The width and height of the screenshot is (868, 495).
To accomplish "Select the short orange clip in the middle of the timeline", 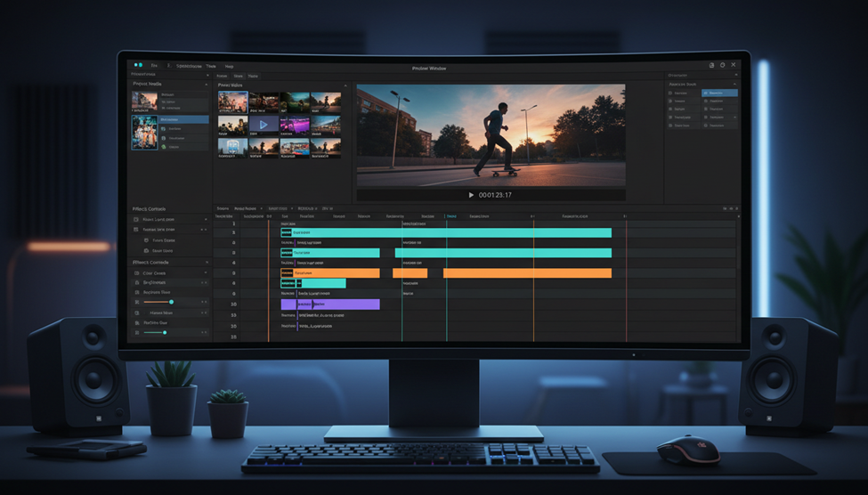I will (x=410, y=273).
